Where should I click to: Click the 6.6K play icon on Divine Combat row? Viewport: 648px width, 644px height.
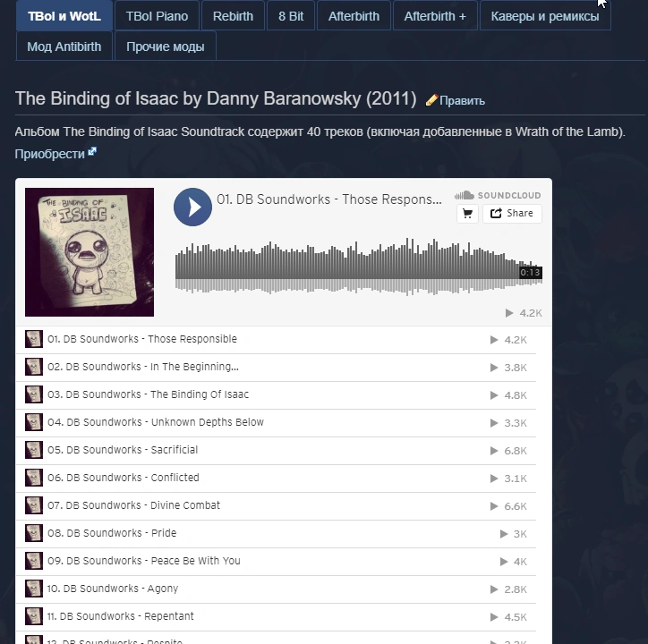tap(494, 506)
